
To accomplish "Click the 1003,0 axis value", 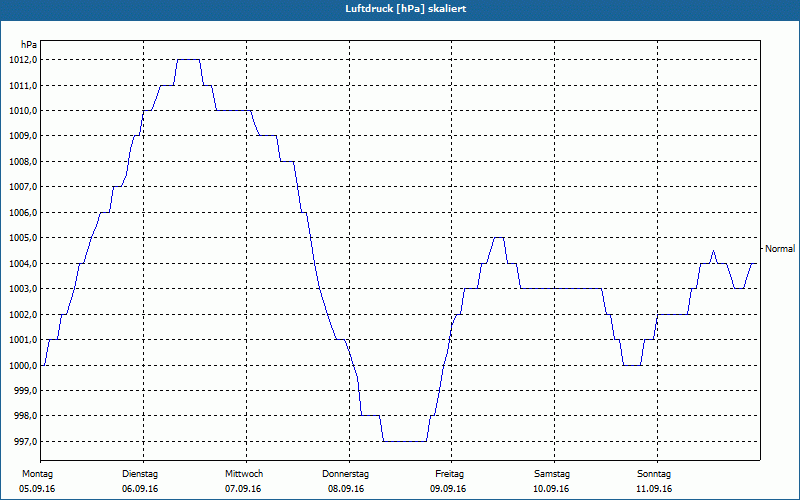I will [x=23, y=289].
